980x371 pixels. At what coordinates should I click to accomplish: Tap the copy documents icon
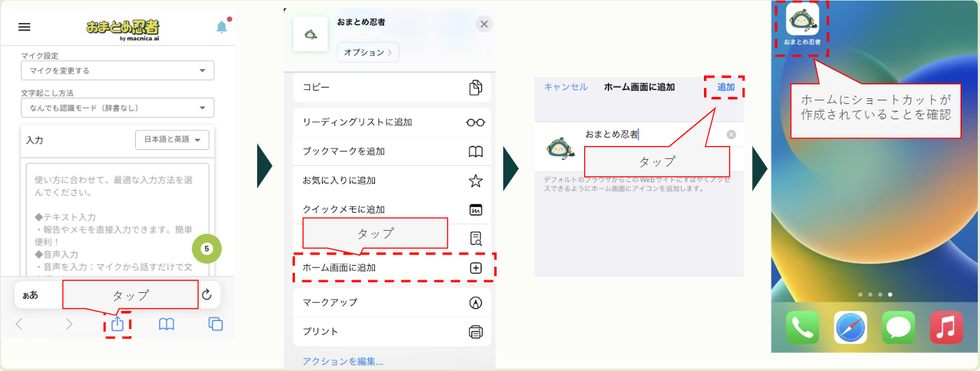click(x=476, y=88)
